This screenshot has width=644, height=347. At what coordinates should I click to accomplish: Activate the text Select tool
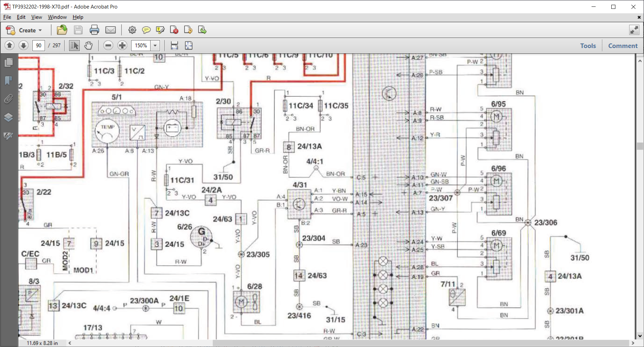click(74, 45)
